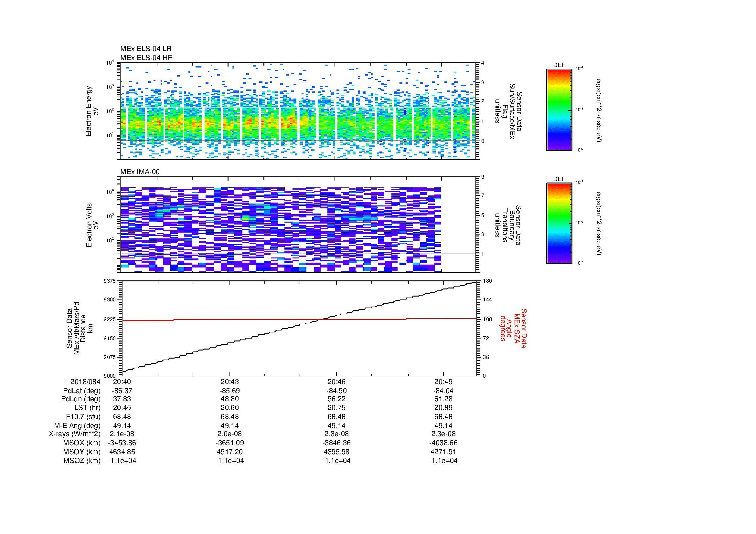Click the MSOY value '4395.98'

click(x=336, y=452)
